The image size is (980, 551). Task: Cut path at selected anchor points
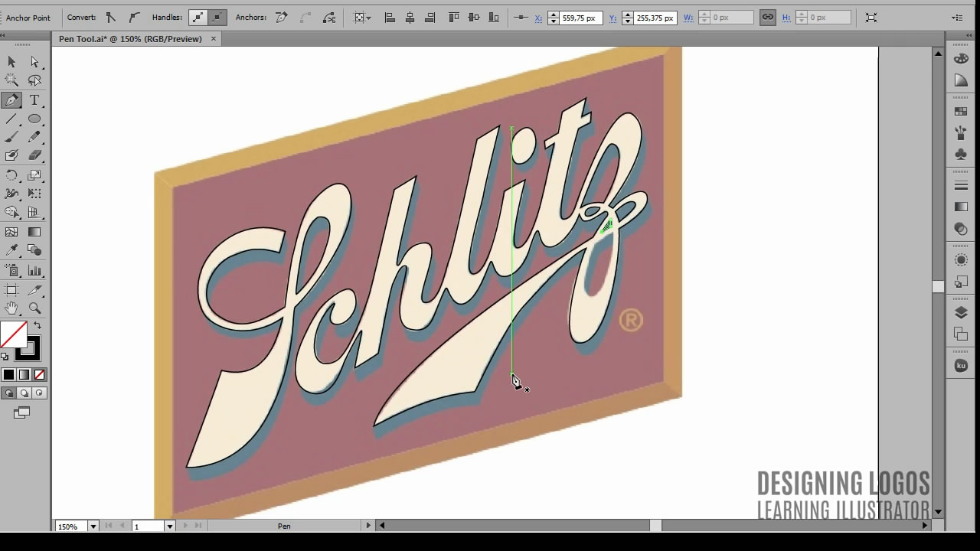329,17
